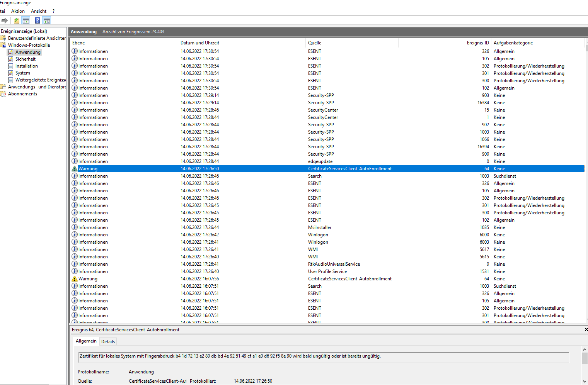This screenshot has height=385, width=588.
Task: Click the info icon of Winlogon event 6000
Action: tap(75, 235)
